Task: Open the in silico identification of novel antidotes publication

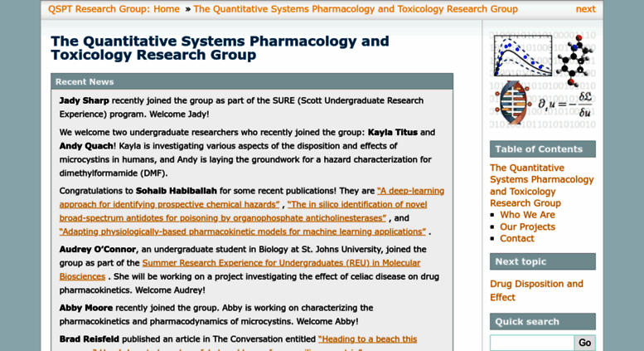Action: tap(243, 212)
